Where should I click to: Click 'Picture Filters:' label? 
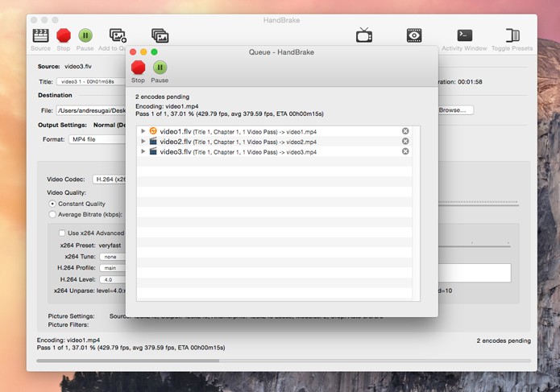click(68, 324)
